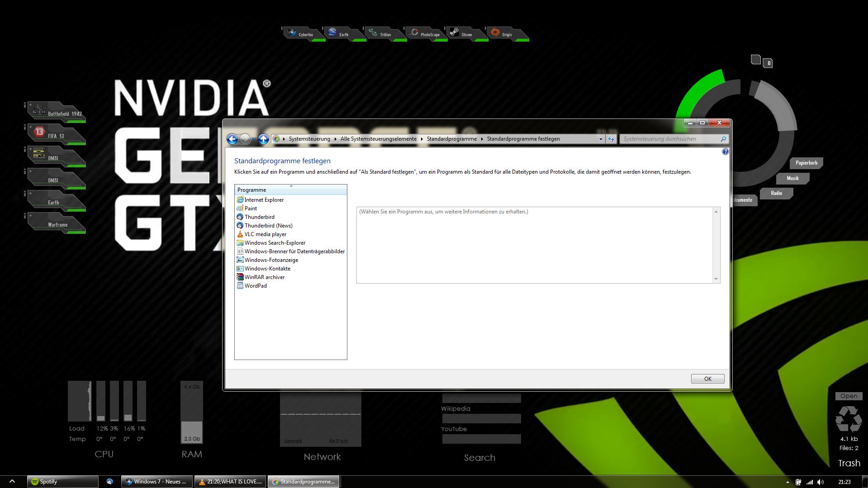The image size is (868, 488).
Task: Open the second OMSI shortcut without icon
Action: click(x=57, y=178)
